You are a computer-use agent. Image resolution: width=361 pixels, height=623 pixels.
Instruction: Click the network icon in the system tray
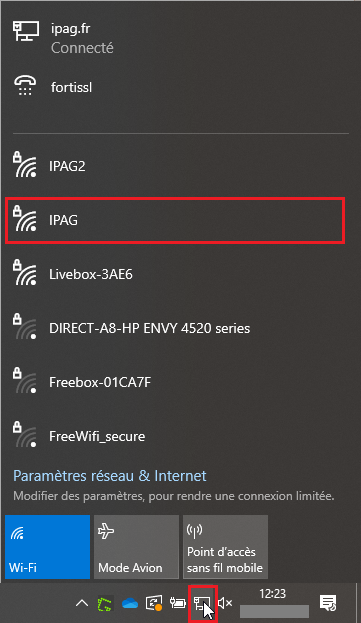click(x=203, y=603)
